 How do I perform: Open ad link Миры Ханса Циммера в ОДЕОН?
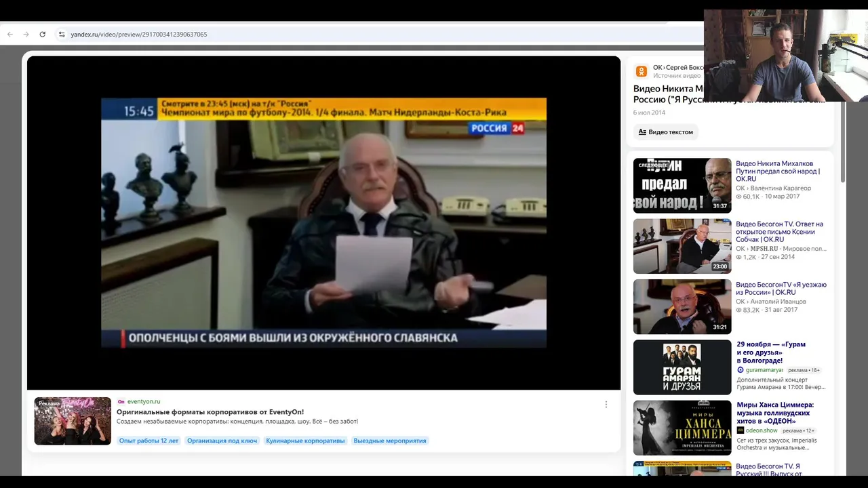[775, 413]
